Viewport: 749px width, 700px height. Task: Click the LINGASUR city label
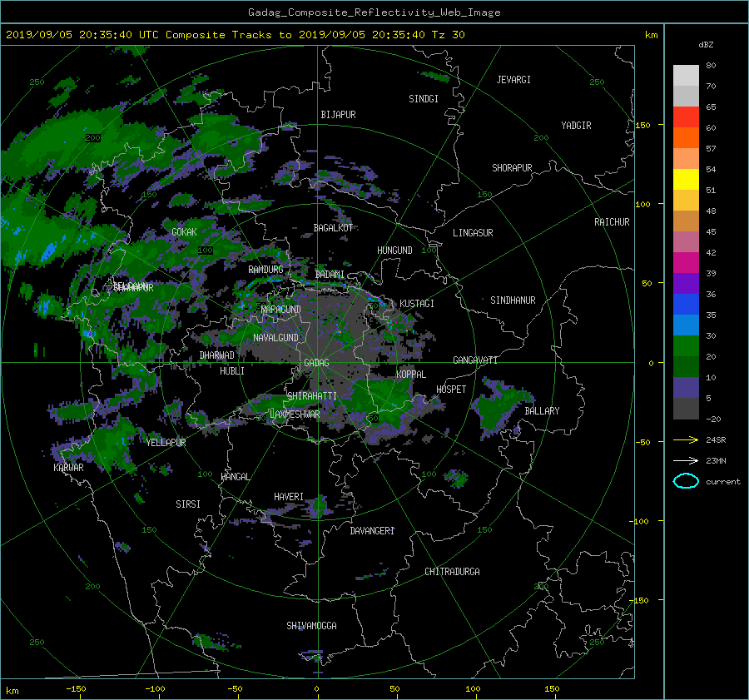pyautogui.click(x=473, y=233)
